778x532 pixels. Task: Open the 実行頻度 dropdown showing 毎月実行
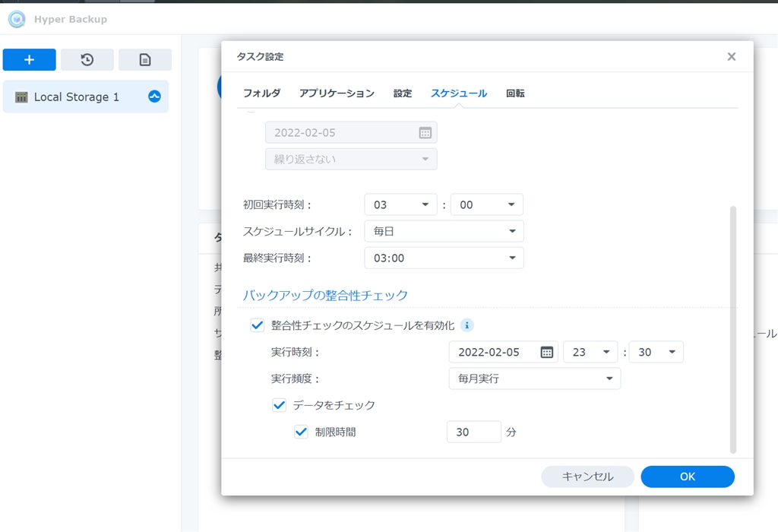(535, 378)
